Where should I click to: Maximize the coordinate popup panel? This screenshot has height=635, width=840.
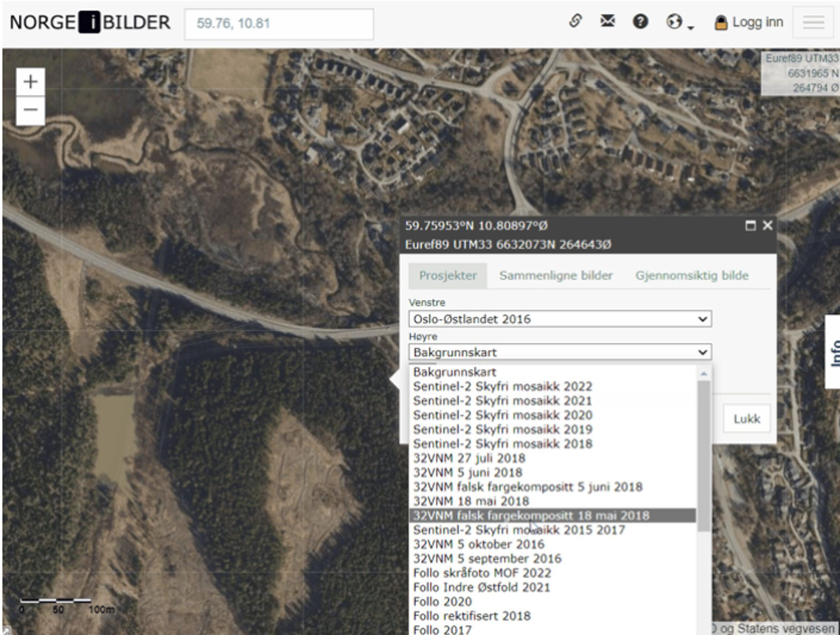coord(751,225)
